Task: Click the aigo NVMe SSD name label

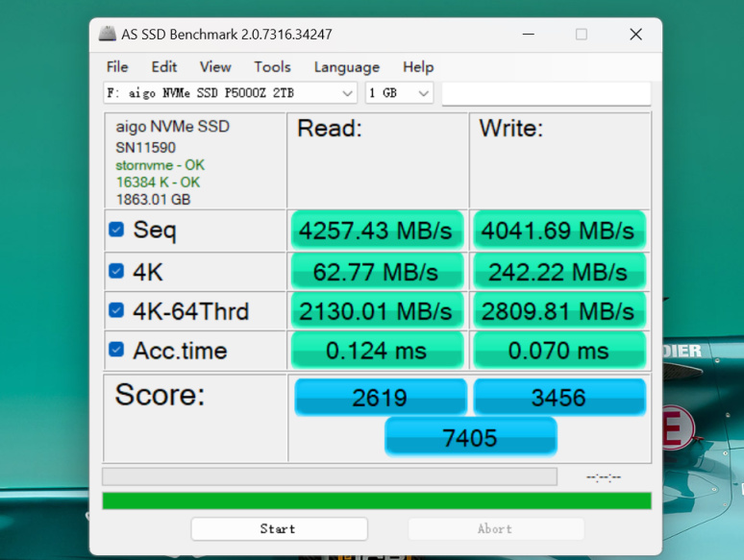Action: click(x=173, y=127)
